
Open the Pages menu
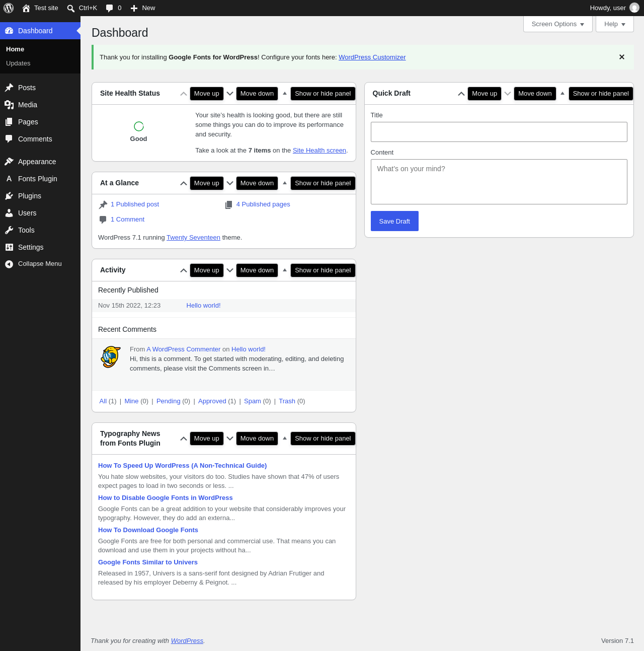click(40, 122)
